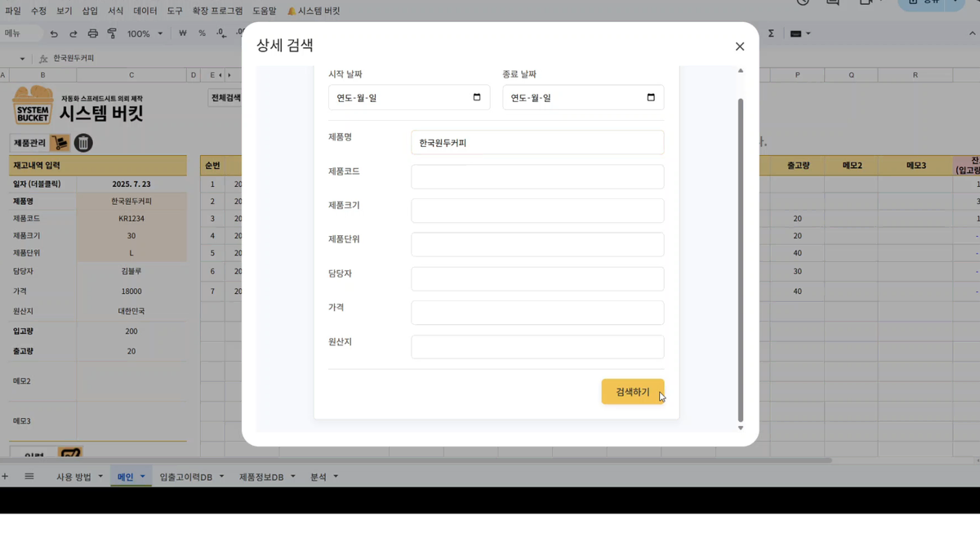This screenshot has height=551, width=980.
Task: Click the SYSTEM BUCKET logo image
Action: click(33, 105)
